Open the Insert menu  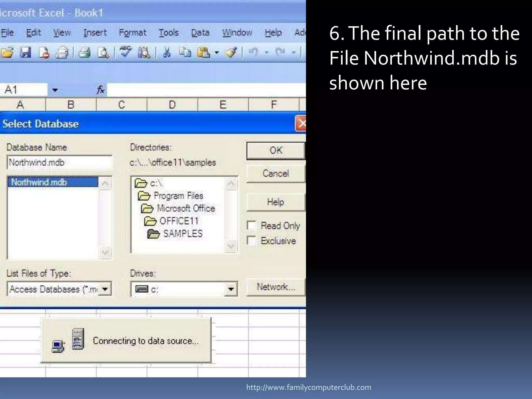coord(95,32)
